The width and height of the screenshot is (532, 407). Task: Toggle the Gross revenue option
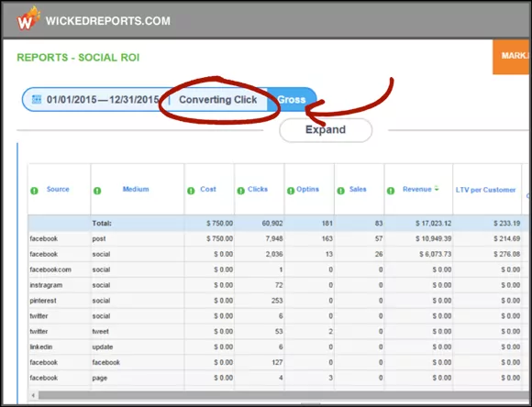pos(292,100)
